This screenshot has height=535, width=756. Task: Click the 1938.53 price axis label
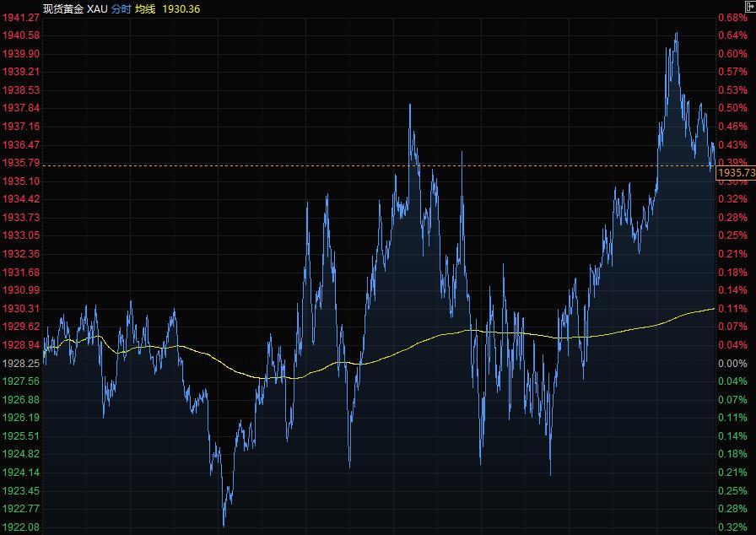point(21,90)
